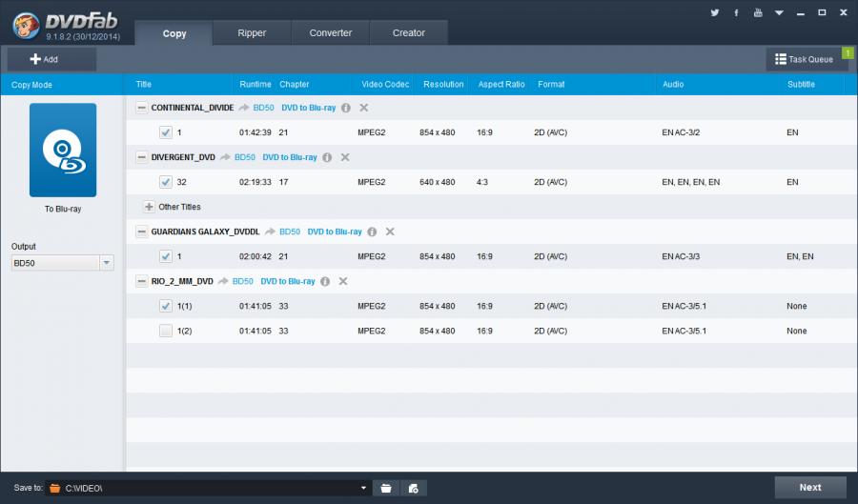Uncheck title 1 of GUARDIANS GALAXY_DVDDL
Viewport: 858px width, 504px height.
[166, 256]
